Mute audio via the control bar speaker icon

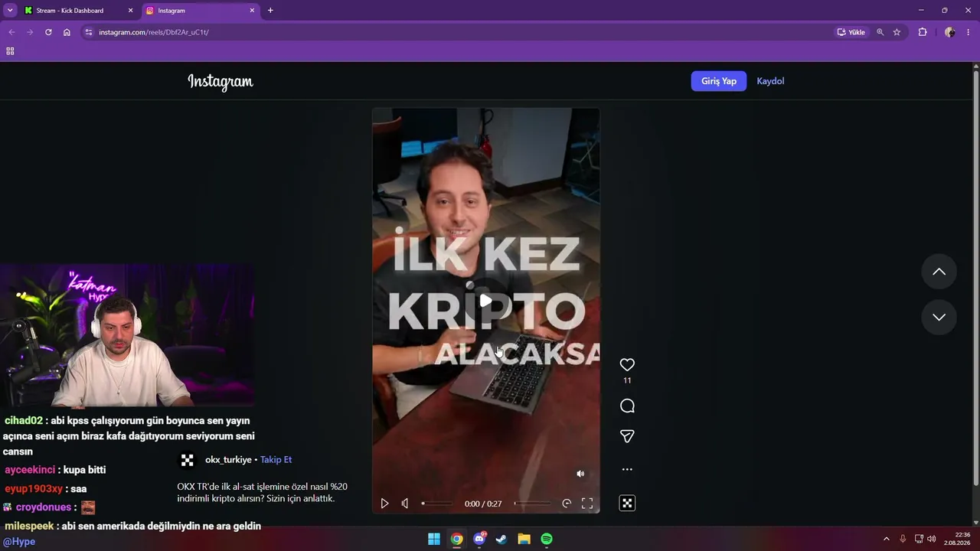(405, 504)
